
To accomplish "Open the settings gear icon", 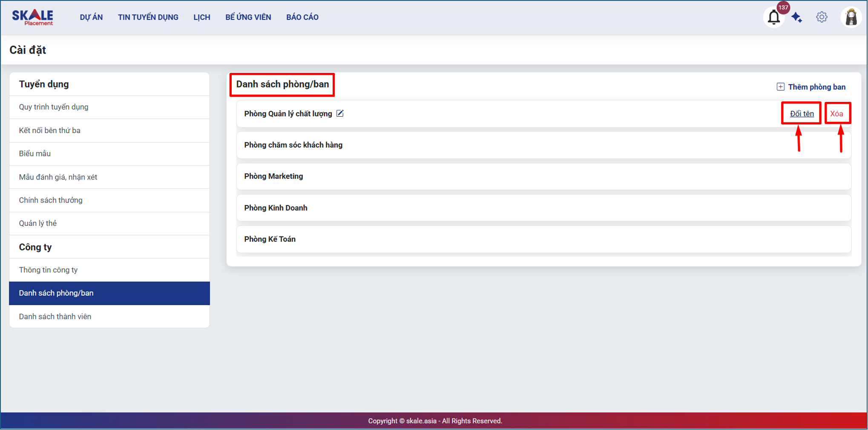I will (822, 17).
